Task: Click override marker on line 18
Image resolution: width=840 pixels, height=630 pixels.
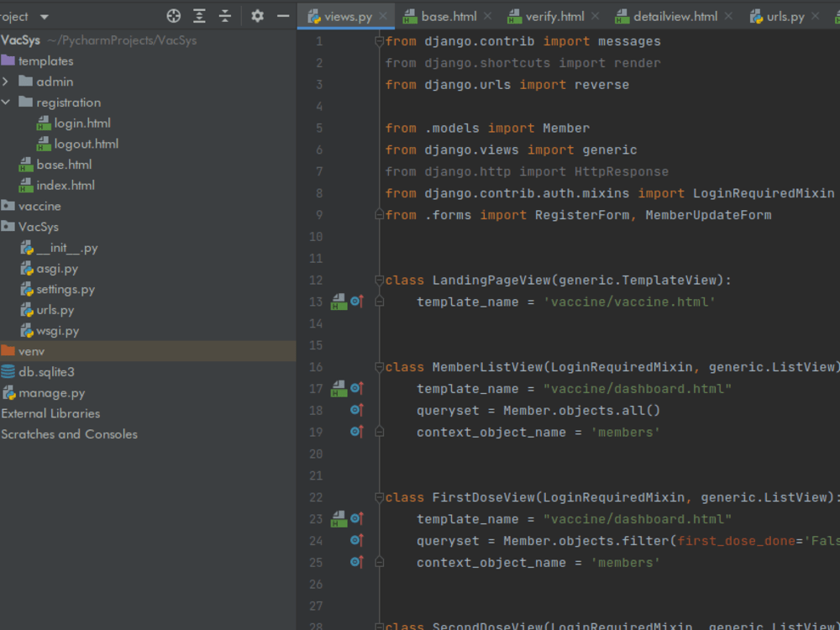Action: [x=357, y=411]
